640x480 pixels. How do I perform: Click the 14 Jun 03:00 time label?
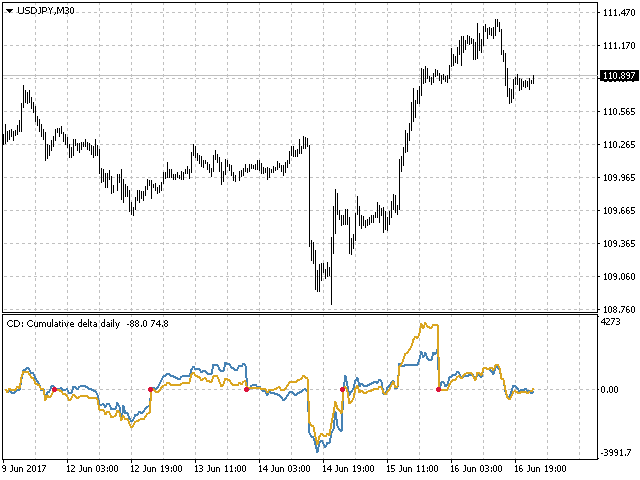[284, 467]
